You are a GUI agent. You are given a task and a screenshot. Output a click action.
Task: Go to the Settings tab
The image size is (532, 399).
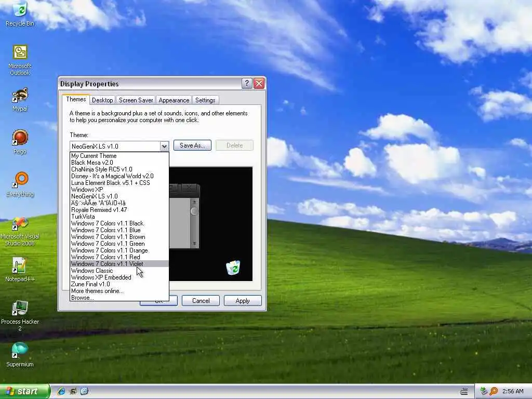pos(205,100)
